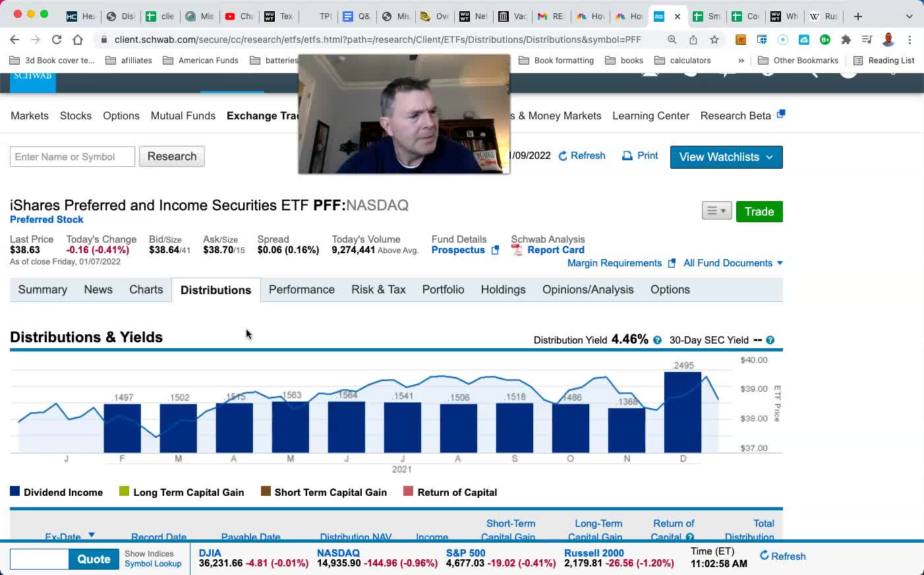The height and width of the screenshot is (575, 924).
Task: Click the browser back arrow
Action: click(14, 40)
